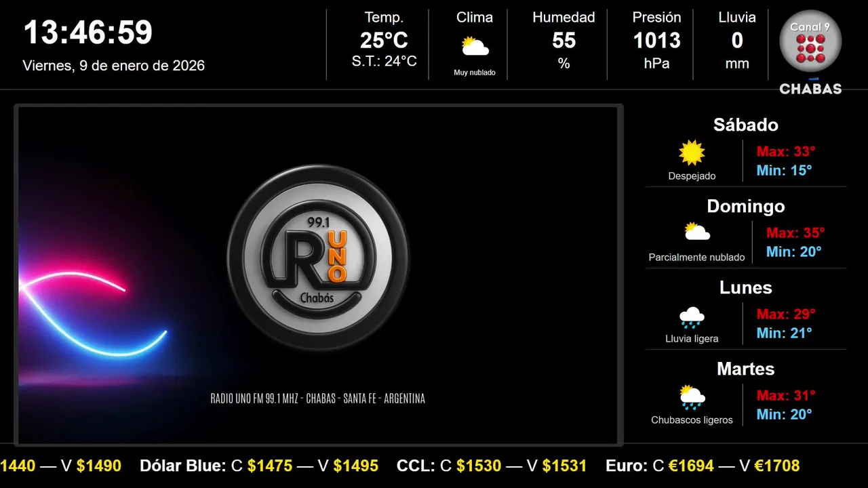
Task: Click the Radio Uno FM 99.1 MHz caption
Action: (x=318, y=399)
